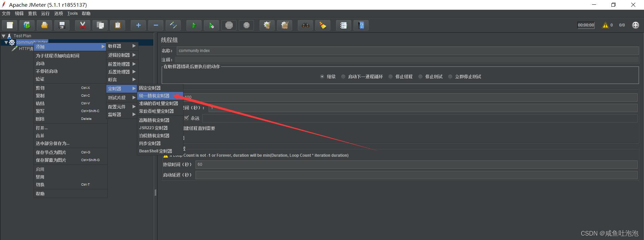Open the 查找 menu
Image resolution: width=644 pixels, height=240 pixels.
pyautogui.click(x=32, y=13)
